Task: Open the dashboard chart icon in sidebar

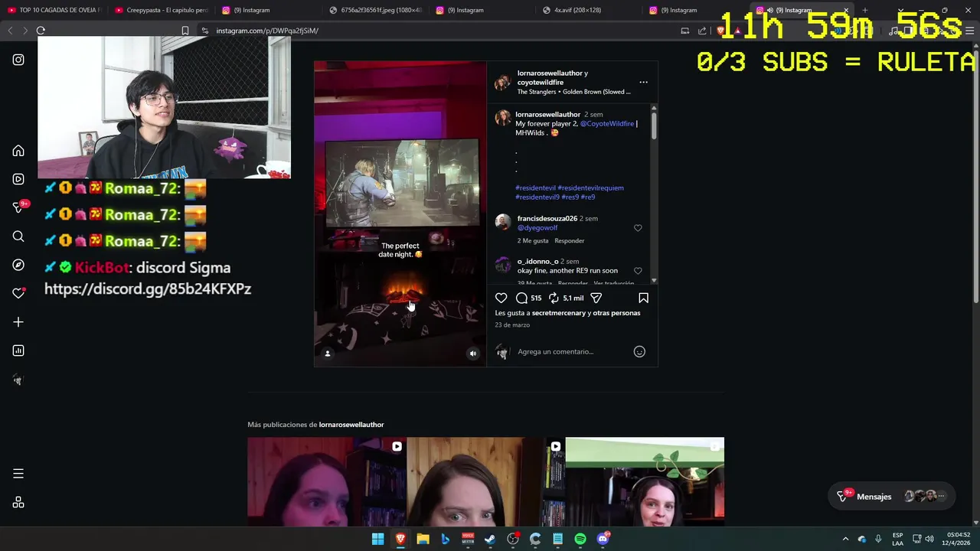Action: [18, 350]
